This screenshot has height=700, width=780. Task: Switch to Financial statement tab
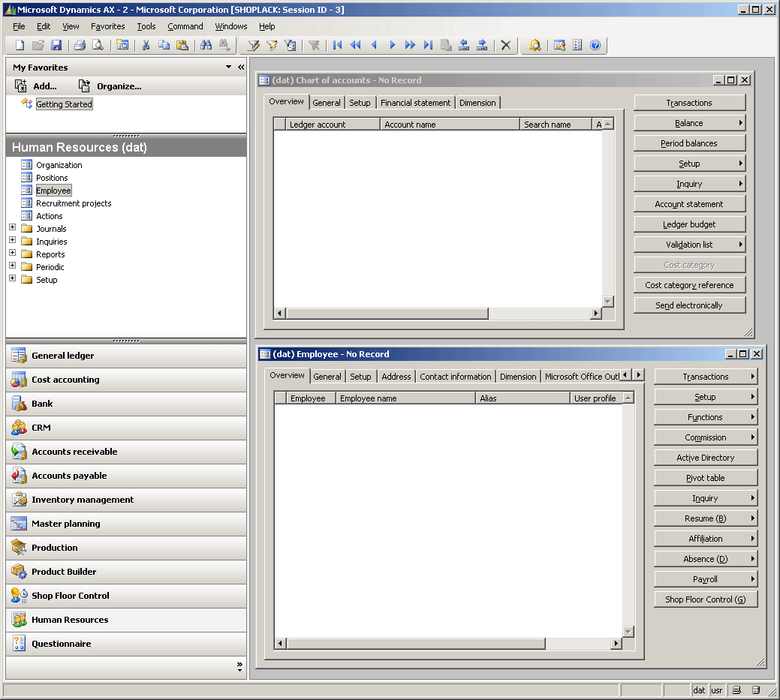[x=415, y=103]
